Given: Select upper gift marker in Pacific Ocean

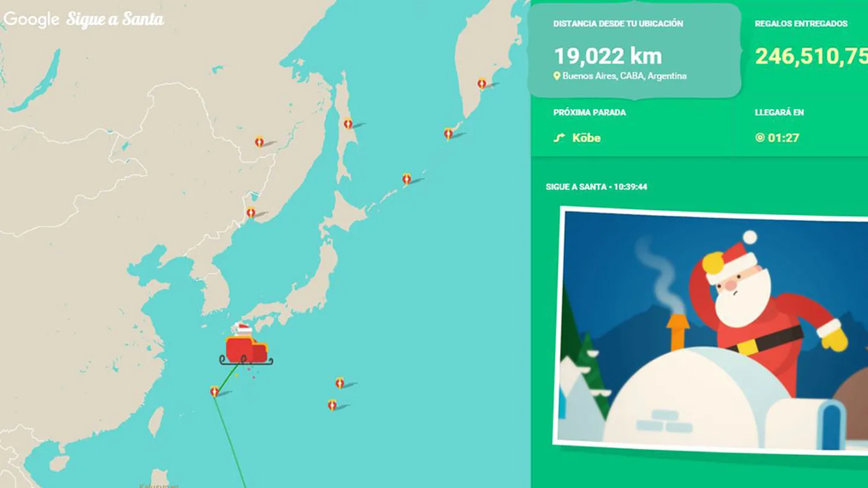Looking at the screenshot, I should [340, 383].
